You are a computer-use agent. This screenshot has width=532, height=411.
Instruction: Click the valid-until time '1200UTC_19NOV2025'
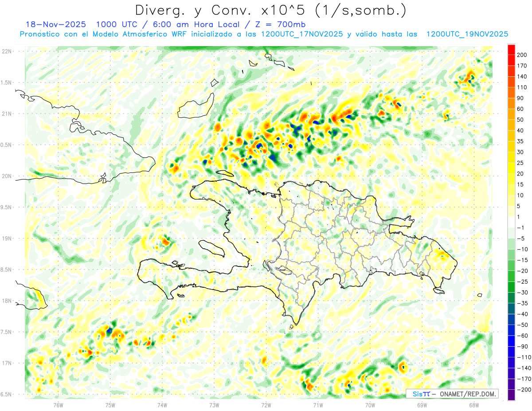click(467, 34)
